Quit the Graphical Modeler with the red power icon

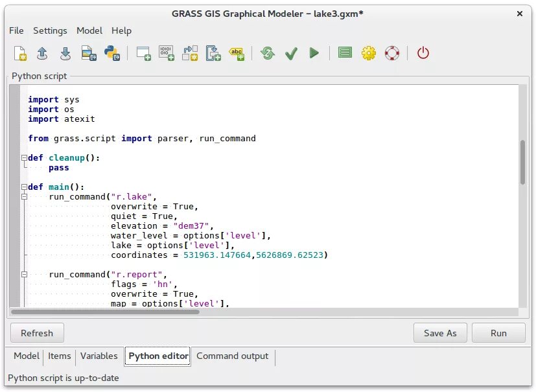click(423, 53)
